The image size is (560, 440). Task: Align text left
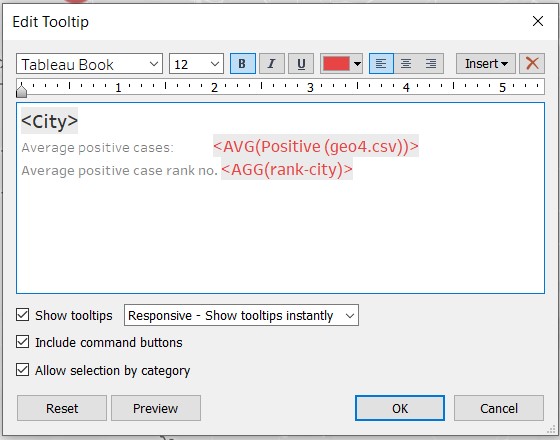coord(381,64)
